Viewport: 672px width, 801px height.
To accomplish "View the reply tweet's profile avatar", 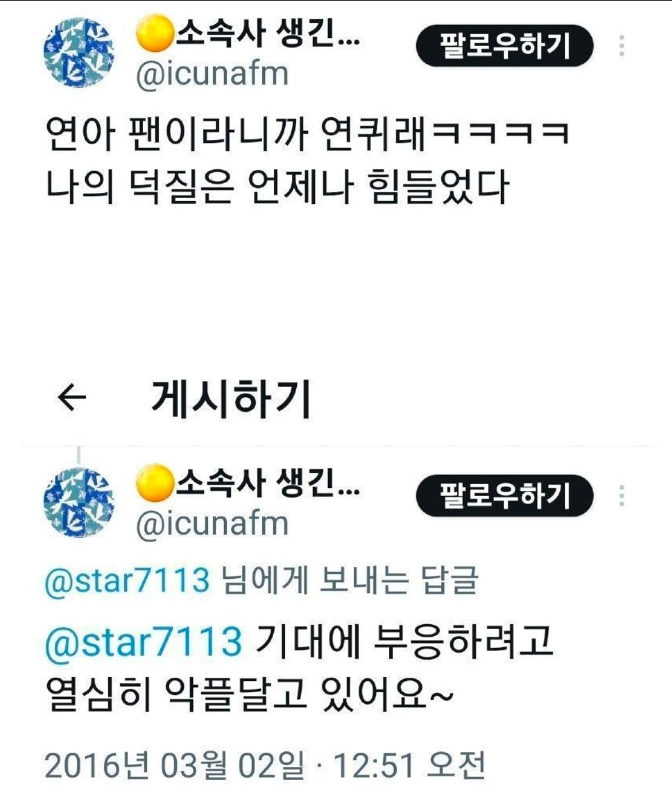I will (80, 502).
